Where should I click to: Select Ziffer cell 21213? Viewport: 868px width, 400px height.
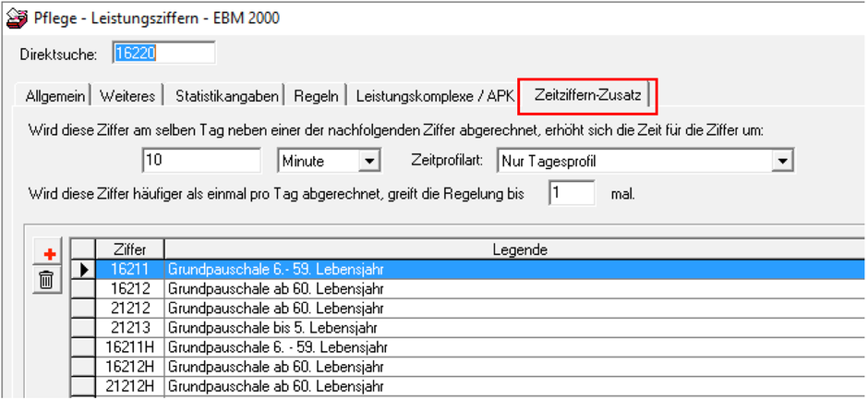pyautogui.click(x=129, y=327)
